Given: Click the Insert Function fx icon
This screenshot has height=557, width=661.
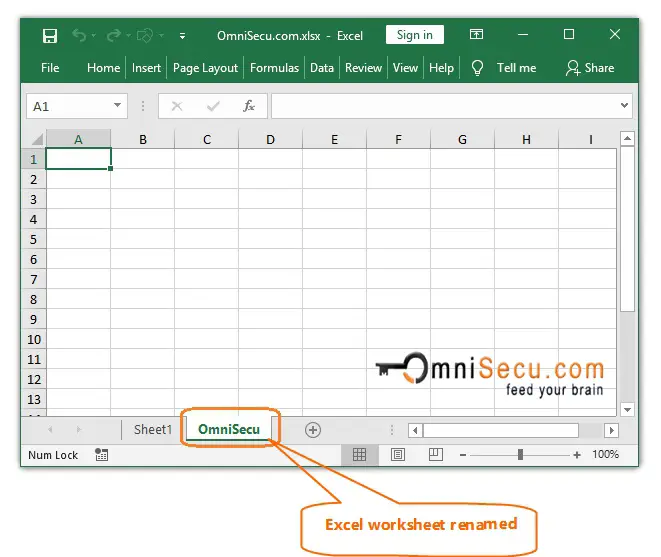Looking at the screenshot, I should pyautogui.click(x=249, y=106).
